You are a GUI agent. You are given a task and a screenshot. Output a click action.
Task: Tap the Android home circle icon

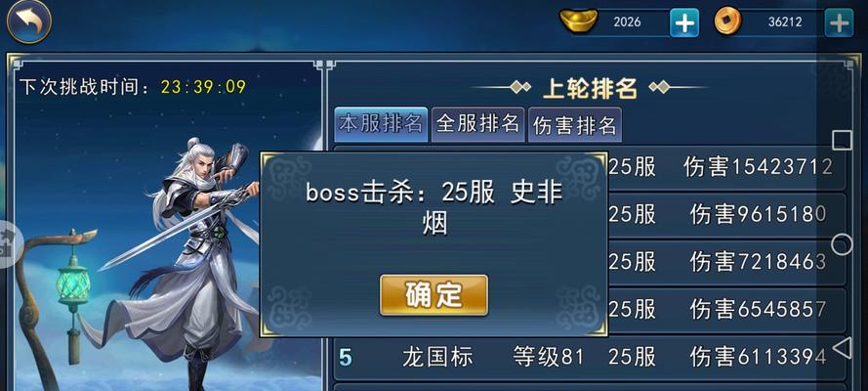pos(842,244)
